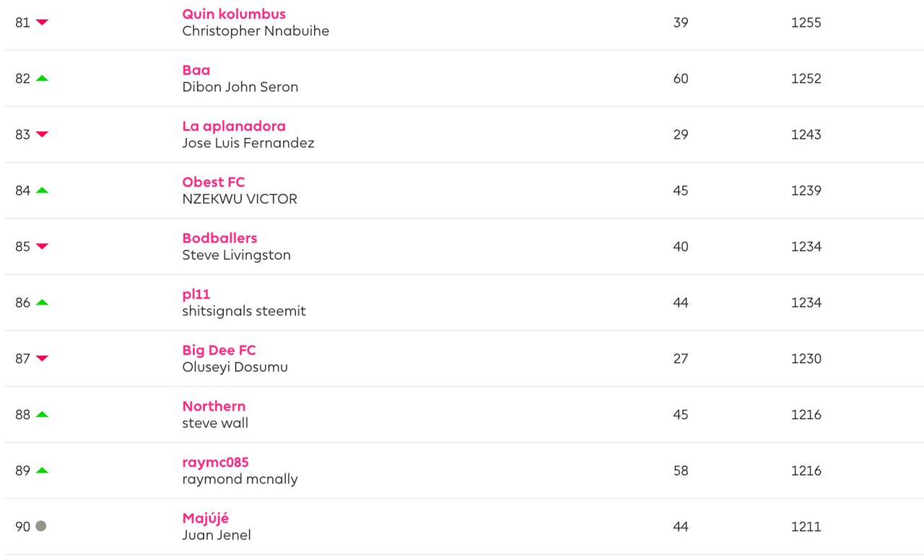View La aplanadora team
Image resolution: width=924 pixels, height=560 pixels.
point(234,126)
